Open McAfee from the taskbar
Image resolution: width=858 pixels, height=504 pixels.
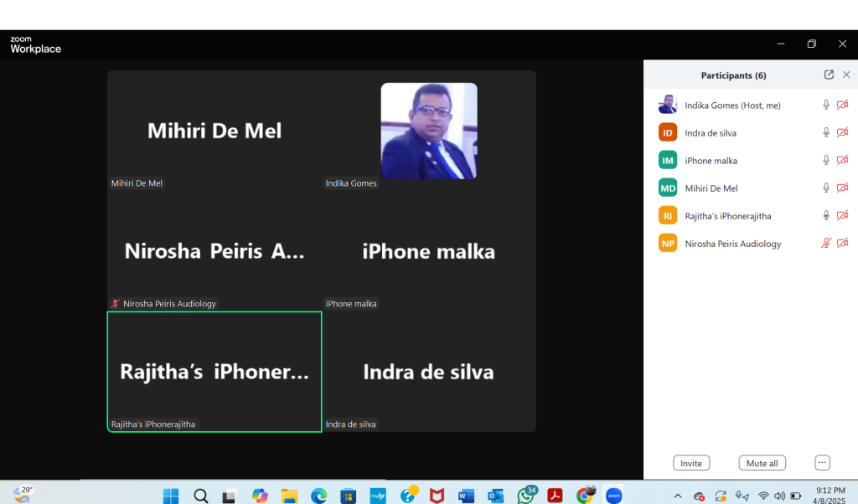point(437,496)
